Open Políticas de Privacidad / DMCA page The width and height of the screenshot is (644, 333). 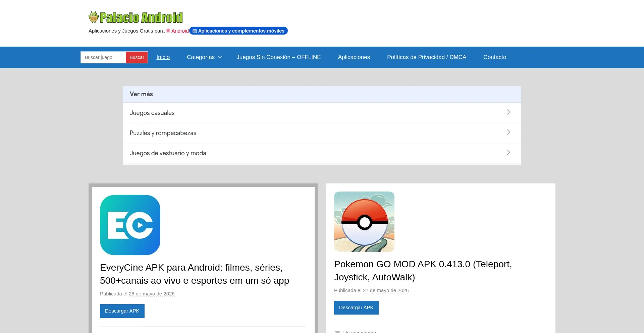[427, 57]
